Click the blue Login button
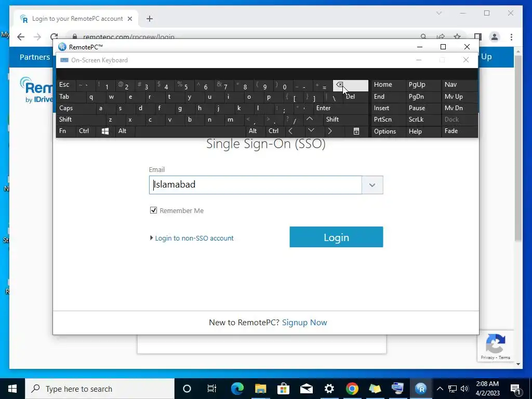Screen dimensions: 532x399 [336, 237]
